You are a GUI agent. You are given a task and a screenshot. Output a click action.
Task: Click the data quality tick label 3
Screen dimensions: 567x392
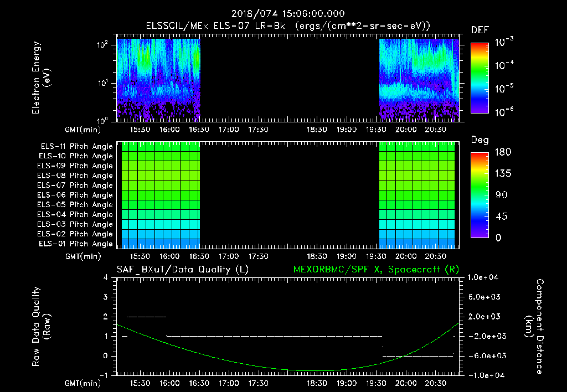105,297
